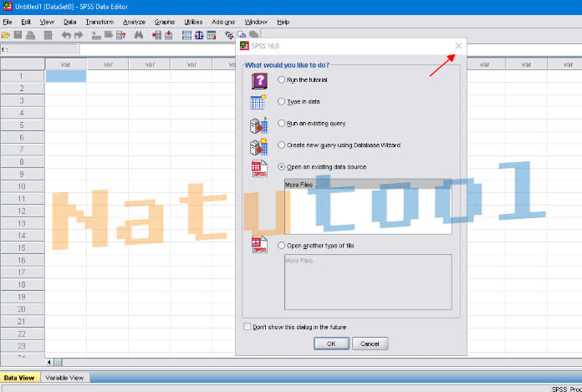Click the Save toolbar icon
Image resolution: width=582 pixels, height=392 pixels.
18,35
